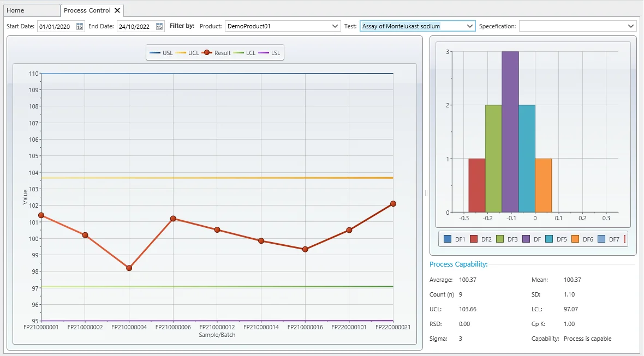The width and height of the screenshot is (644, 356).
Task: Toggle Result series in chart legend
Action: pos(216,53)
